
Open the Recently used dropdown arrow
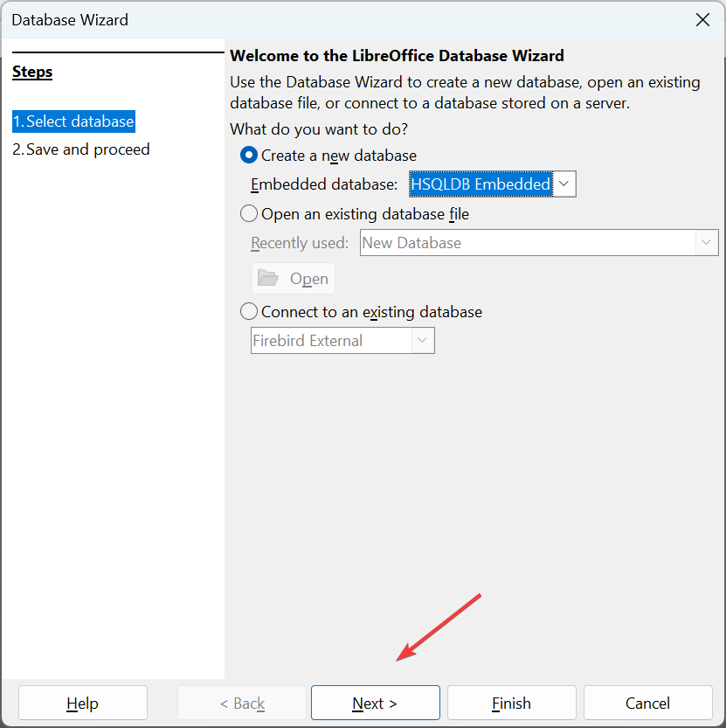706,242
